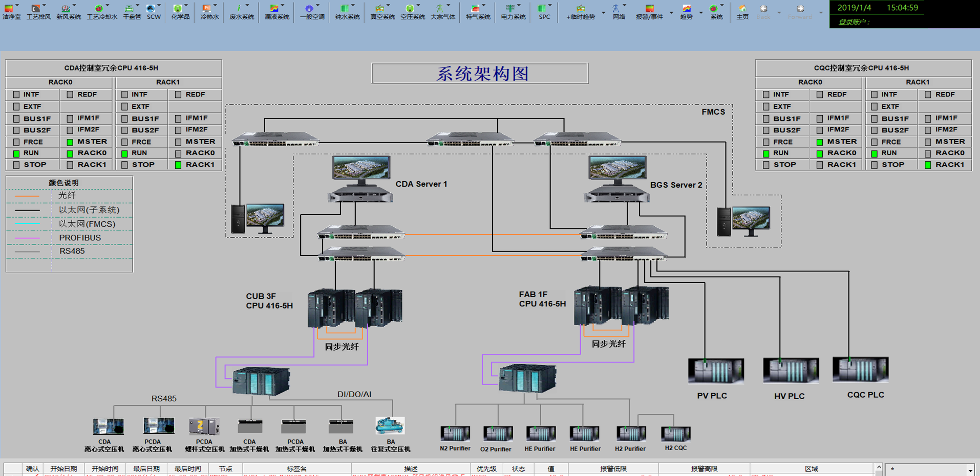Click the 优先级 priority column header
The image size is (980, 476).
[486, 469]
